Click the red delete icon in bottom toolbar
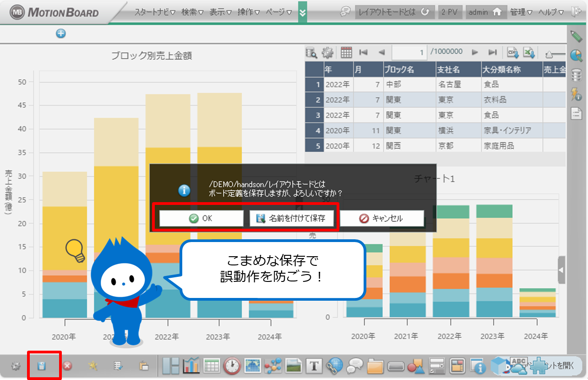The height and width of the screenshot is (380, 588). (x=67, y=366)
